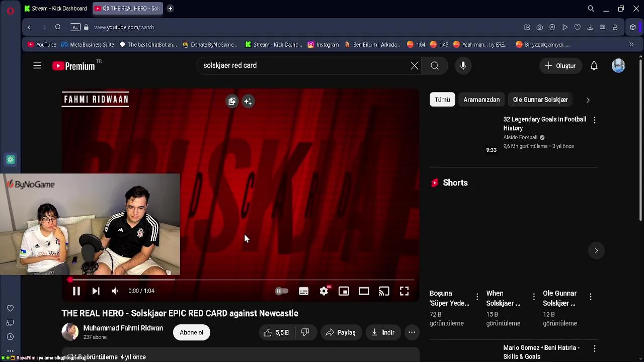Open Opera downloads icon
This screenshot has height=362, width=644.
(x=590, y=27)
